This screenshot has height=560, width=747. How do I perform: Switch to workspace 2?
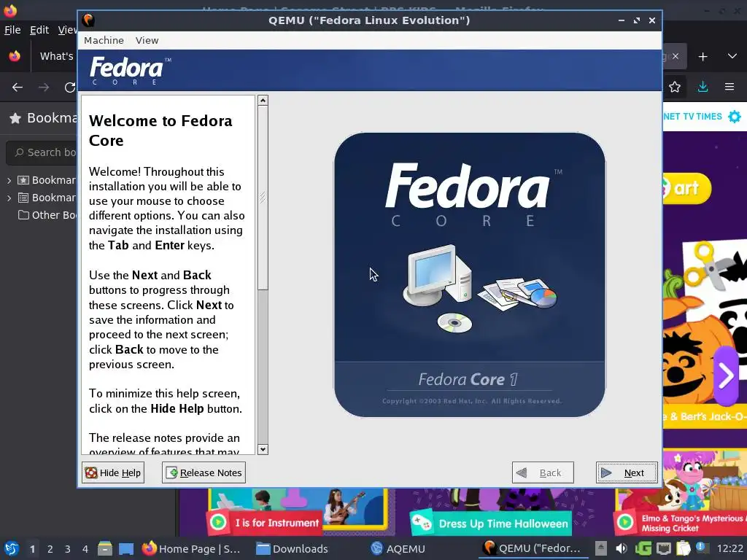point(50,549)
